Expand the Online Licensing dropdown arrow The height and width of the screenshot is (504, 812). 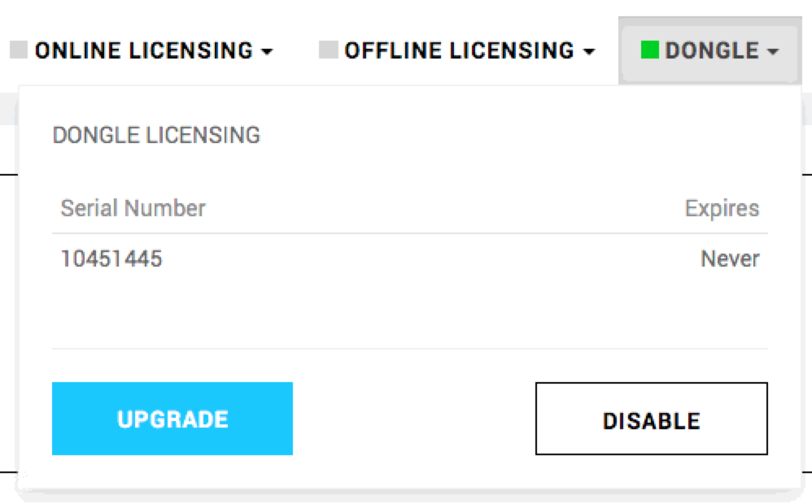pos(267,51)
